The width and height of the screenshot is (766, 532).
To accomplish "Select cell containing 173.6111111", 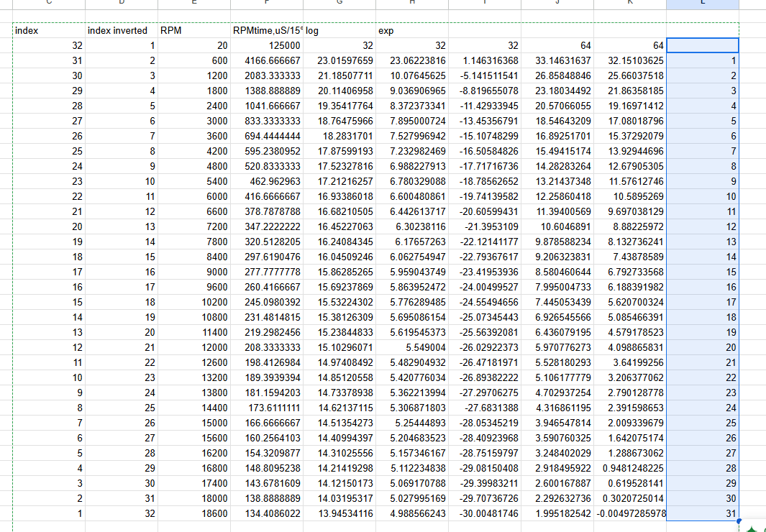I will (267, 408).
